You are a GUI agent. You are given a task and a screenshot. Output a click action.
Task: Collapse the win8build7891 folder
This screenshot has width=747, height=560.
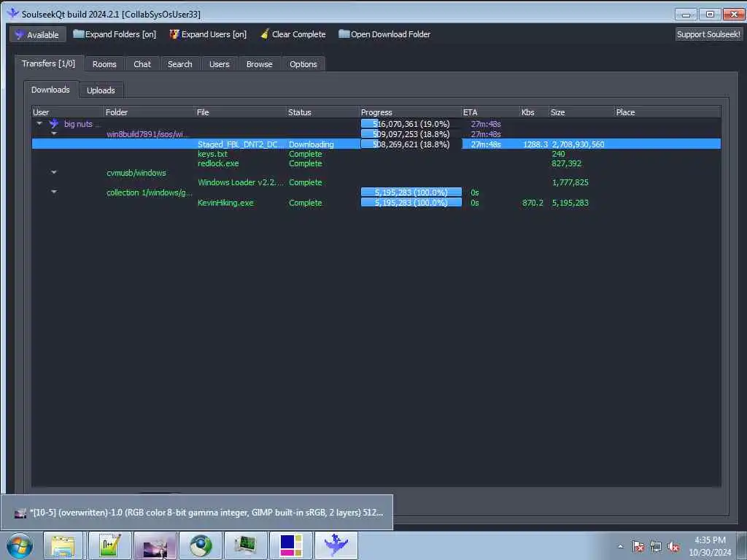(54, 134)
